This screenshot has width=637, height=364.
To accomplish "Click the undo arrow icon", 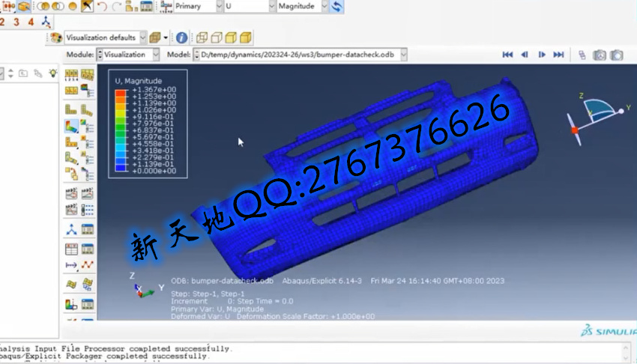I will point(102,6).
